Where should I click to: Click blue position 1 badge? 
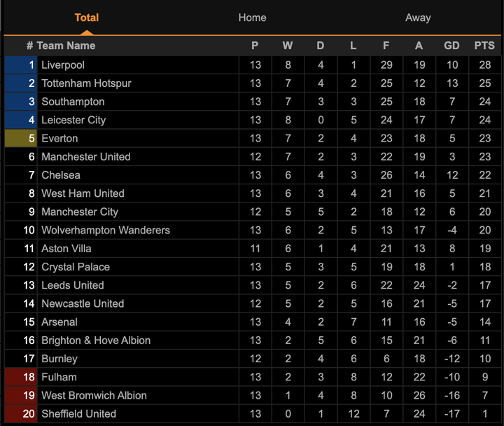coord(21,65)
